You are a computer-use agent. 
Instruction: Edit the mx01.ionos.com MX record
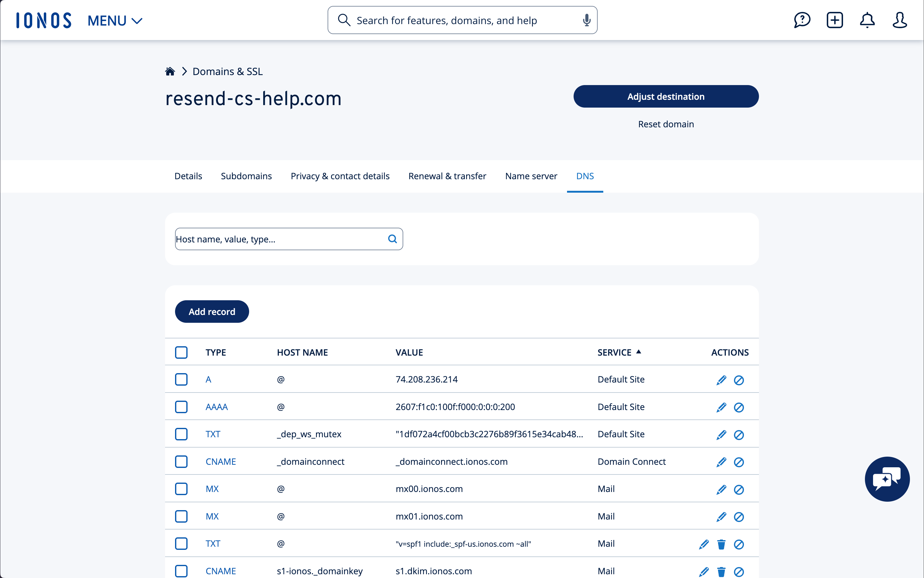pos(721,517)
